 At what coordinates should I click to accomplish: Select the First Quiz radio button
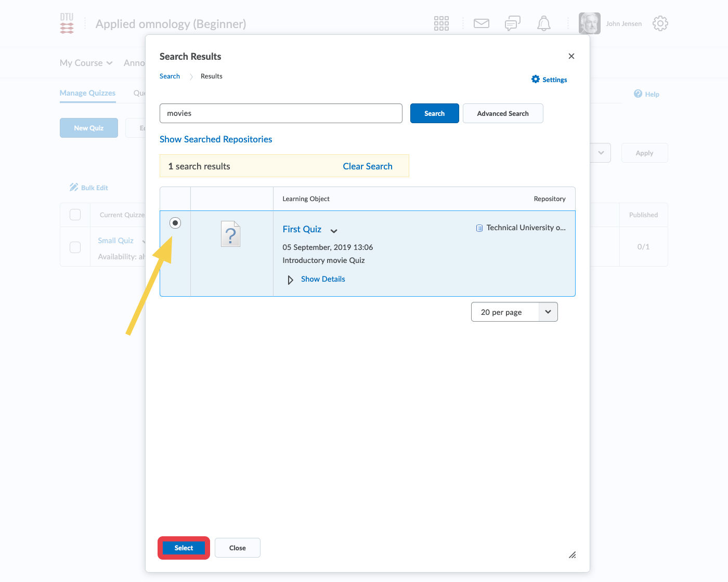click(x=175, y=223)
